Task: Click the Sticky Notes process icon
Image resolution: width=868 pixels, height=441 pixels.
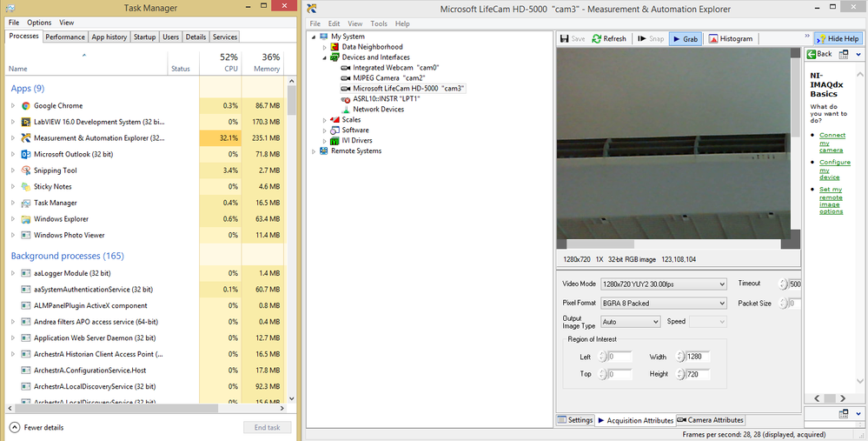Action: [25, 187]
